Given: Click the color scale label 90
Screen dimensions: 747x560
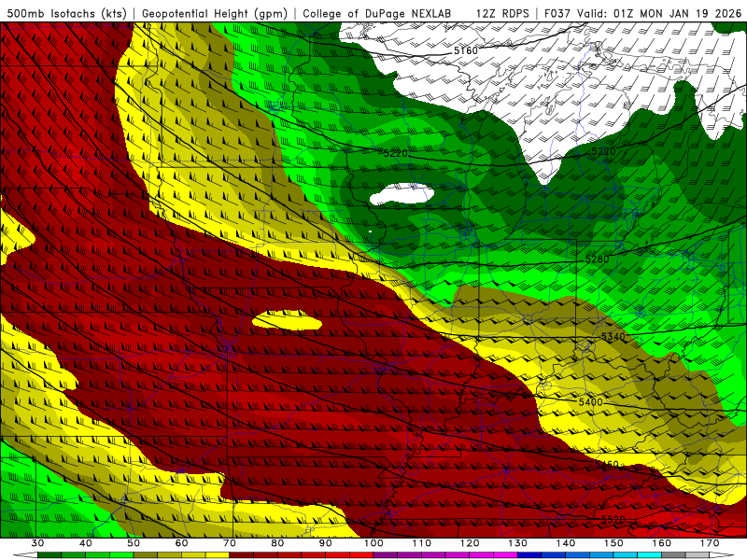Looking at the screenshot, I should tap(326, 543).
